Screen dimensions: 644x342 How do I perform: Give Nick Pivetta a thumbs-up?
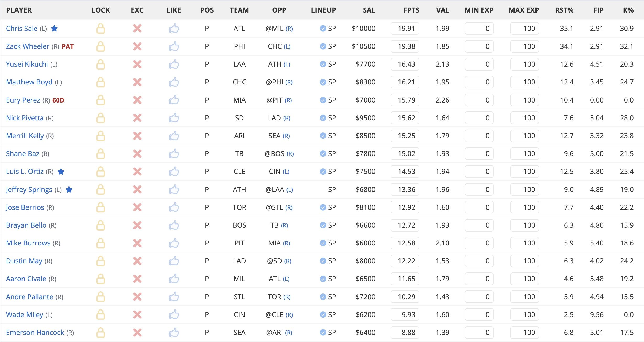[174, 118]
